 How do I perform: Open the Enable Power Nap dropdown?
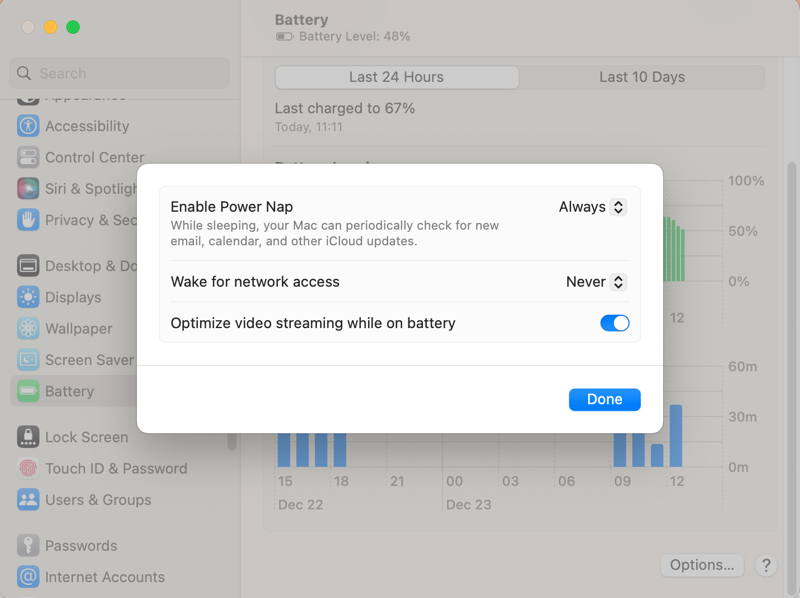(593, 207)
